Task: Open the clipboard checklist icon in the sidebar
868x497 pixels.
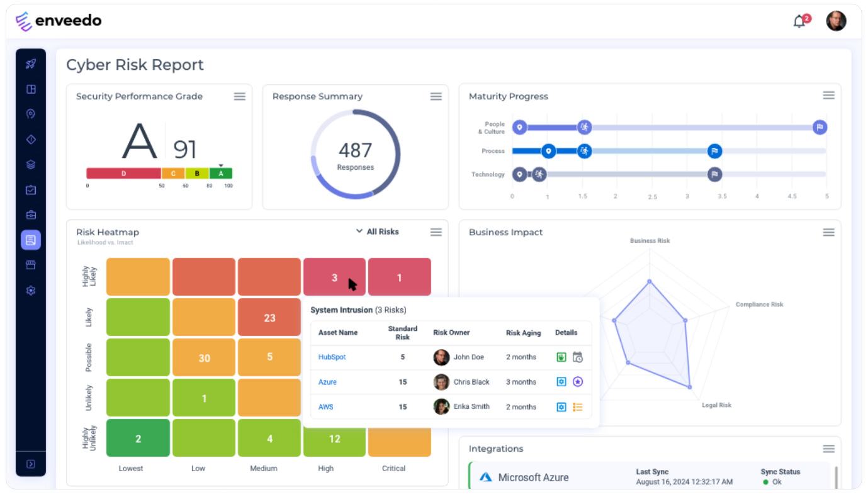Action: click(x=30, y=189)
